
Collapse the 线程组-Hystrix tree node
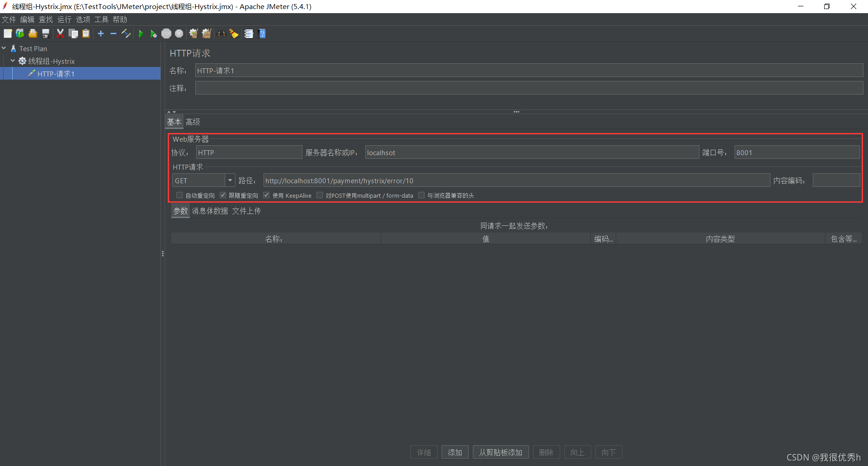[13, 61]
